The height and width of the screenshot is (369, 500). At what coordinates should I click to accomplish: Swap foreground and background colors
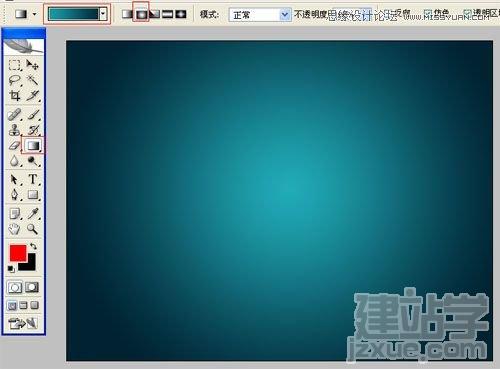33,246
